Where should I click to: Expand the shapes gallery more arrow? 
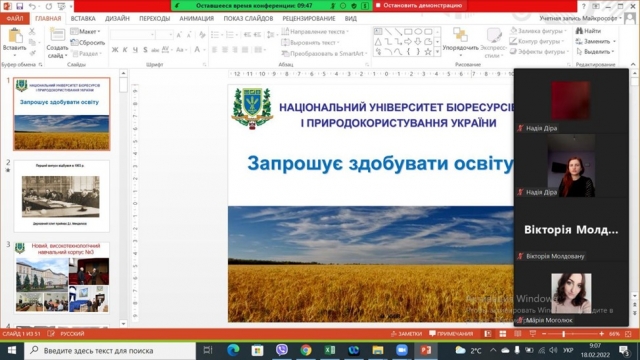437,52
